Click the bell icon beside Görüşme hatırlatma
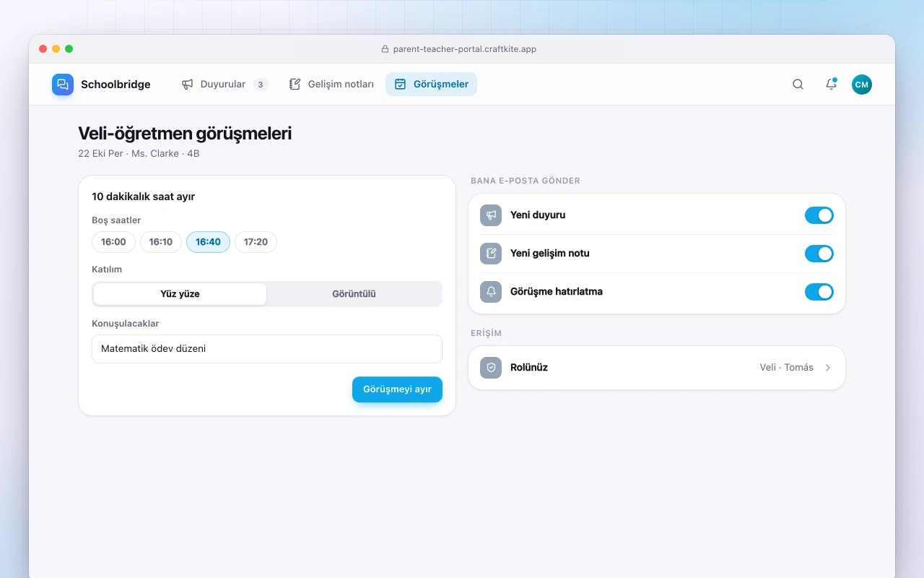Viewport: 924px width, 578px height. pos(491,292)
